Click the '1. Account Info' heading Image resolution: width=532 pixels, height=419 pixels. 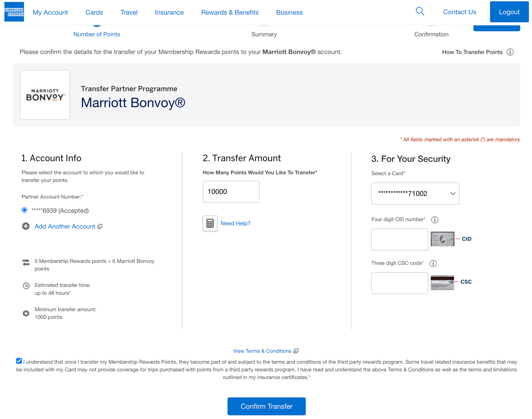51,158
